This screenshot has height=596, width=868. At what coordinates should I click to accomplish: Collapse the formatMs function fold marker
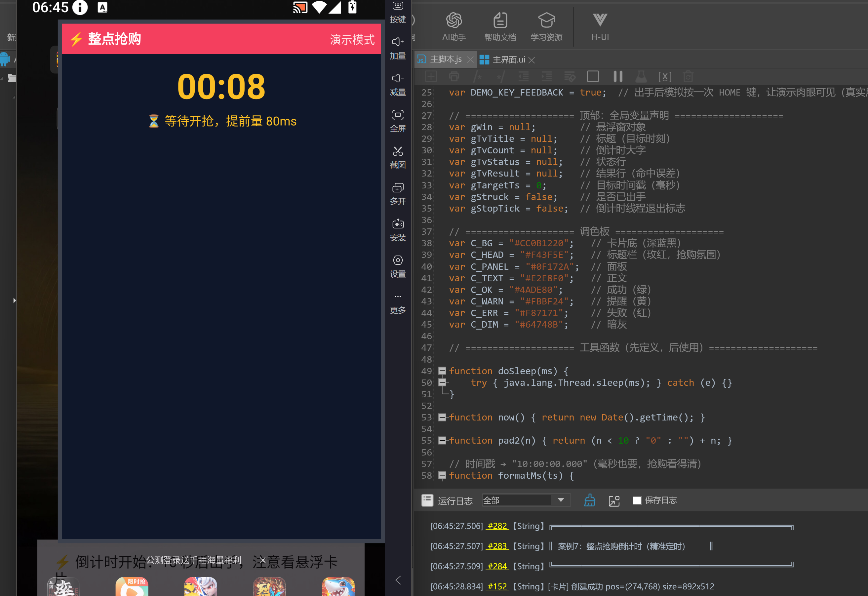point(442,475)
